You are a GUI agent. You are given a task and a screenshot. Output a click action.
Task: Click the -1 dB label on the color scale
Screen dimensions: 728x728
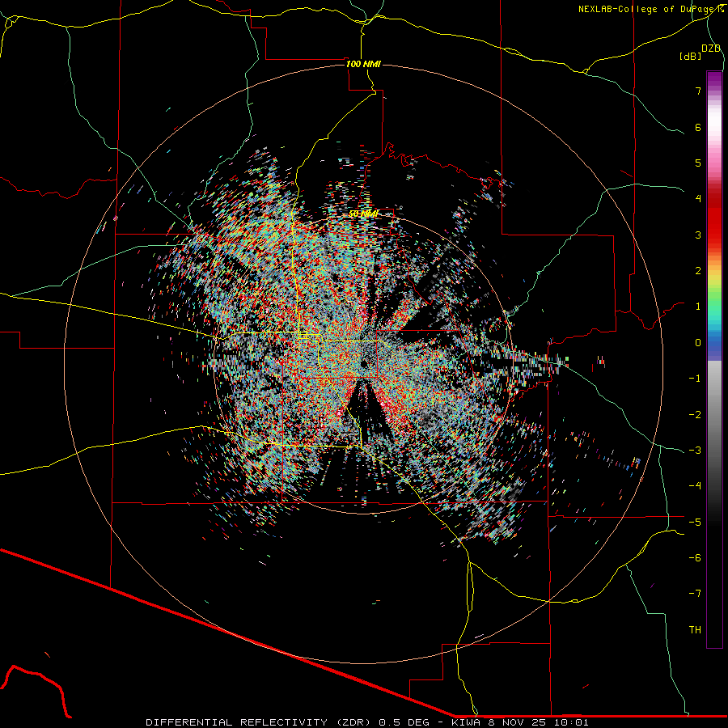click(695, 379)
